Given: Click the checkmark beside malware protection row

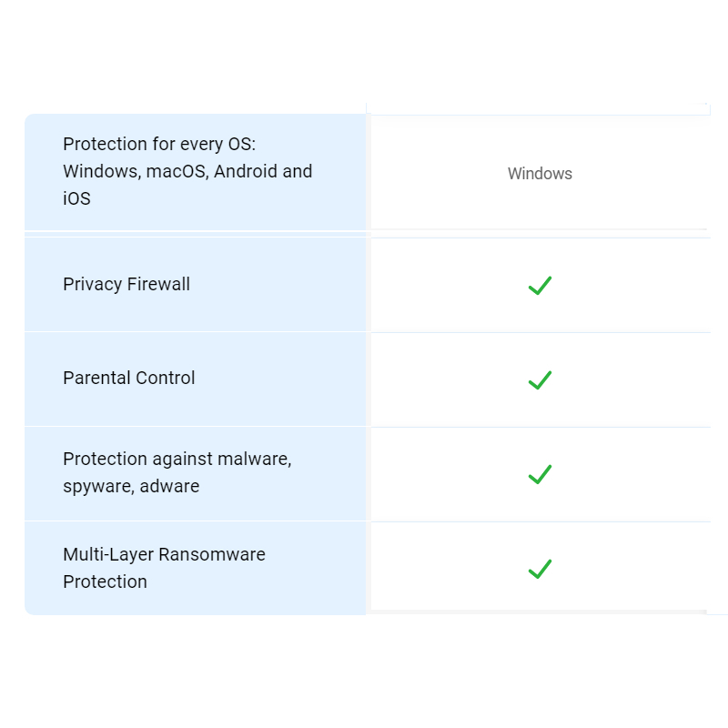Looking at the screenshot, I should pos(540,475).
